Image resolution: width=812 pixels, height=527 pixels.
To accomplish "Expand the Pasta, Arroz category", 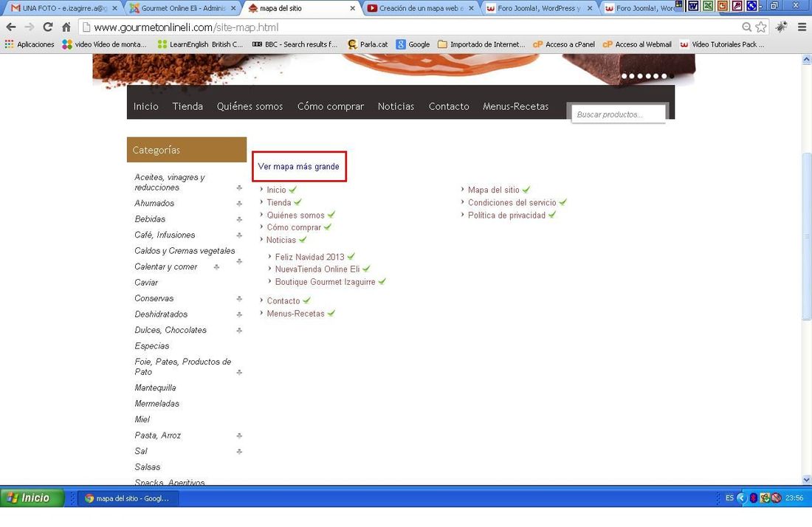I will (x=239, y=435).
